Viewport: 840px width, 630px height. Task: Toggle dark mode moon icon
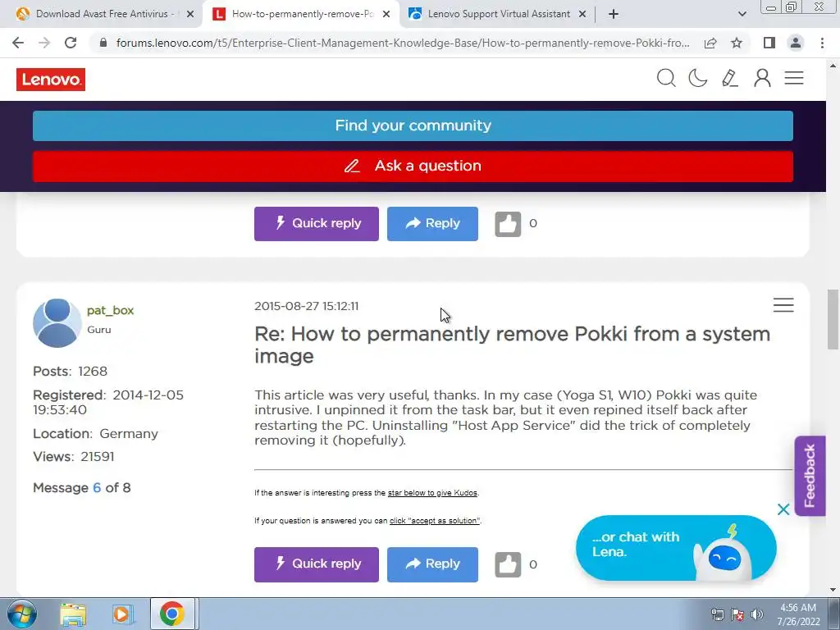pyautogui.click(x=697, y=78)
